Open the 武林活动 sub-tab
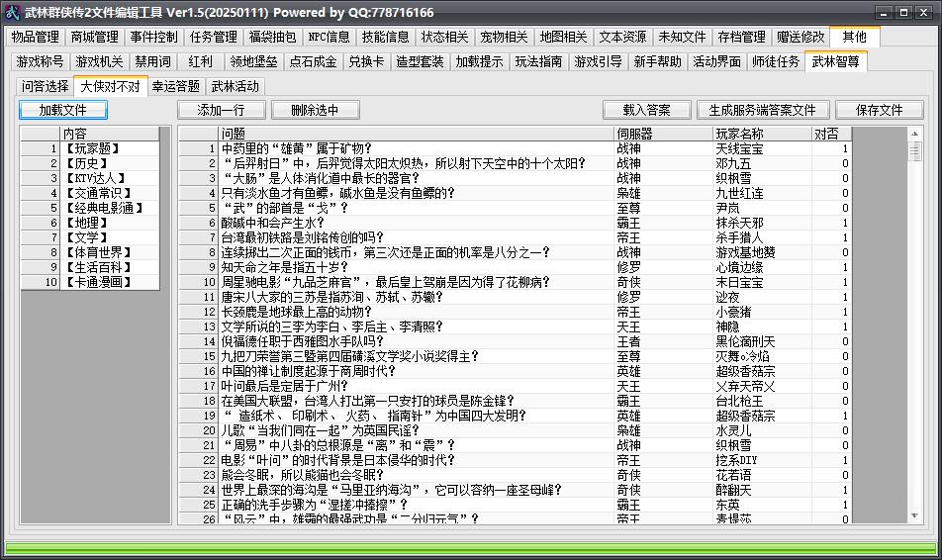942x560 pixels. click(x=235, y=86)
